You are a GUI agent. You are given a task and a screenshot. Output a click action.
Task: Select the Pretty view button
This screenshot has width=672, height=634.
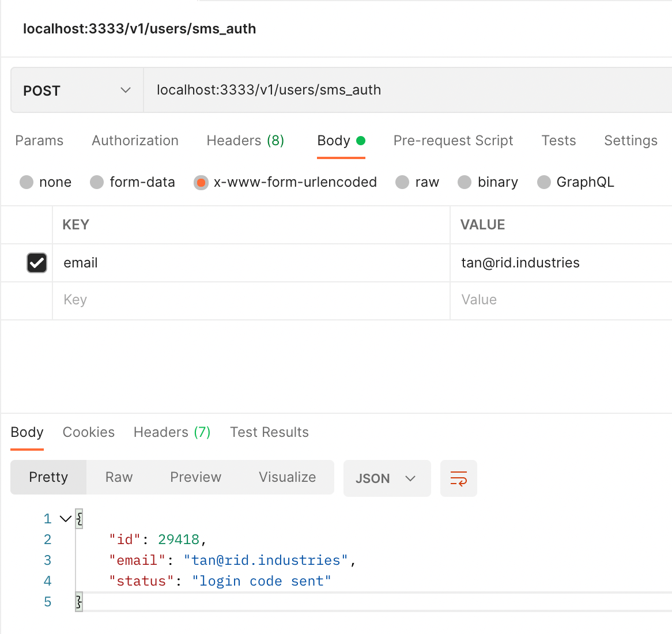click(x=48, y=477)
